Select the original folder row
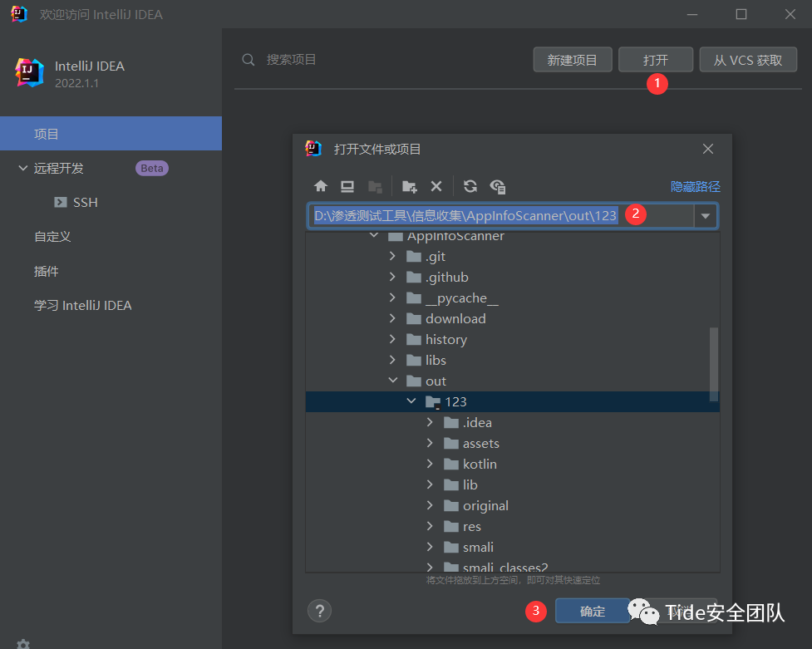The image size is (812, 649). [512, 505]
